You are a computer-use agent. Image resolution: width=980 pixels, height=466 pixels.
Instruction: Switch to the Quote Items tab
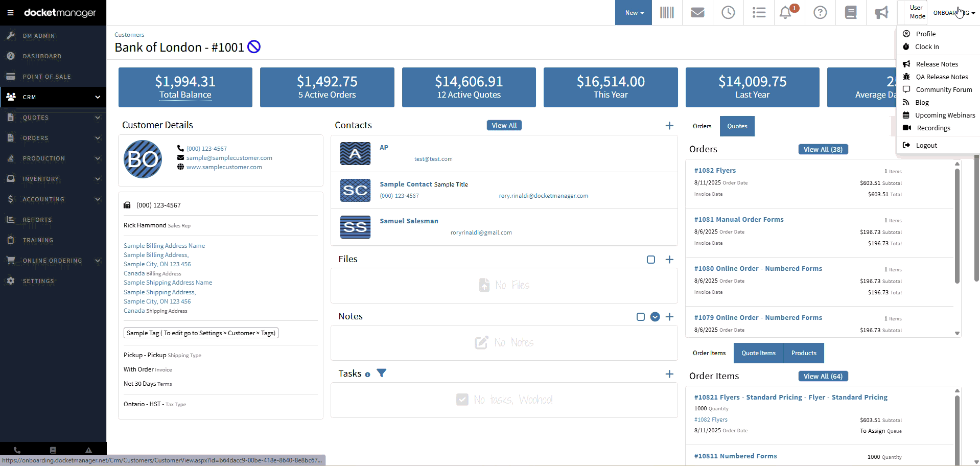click(x=758, y=353)
